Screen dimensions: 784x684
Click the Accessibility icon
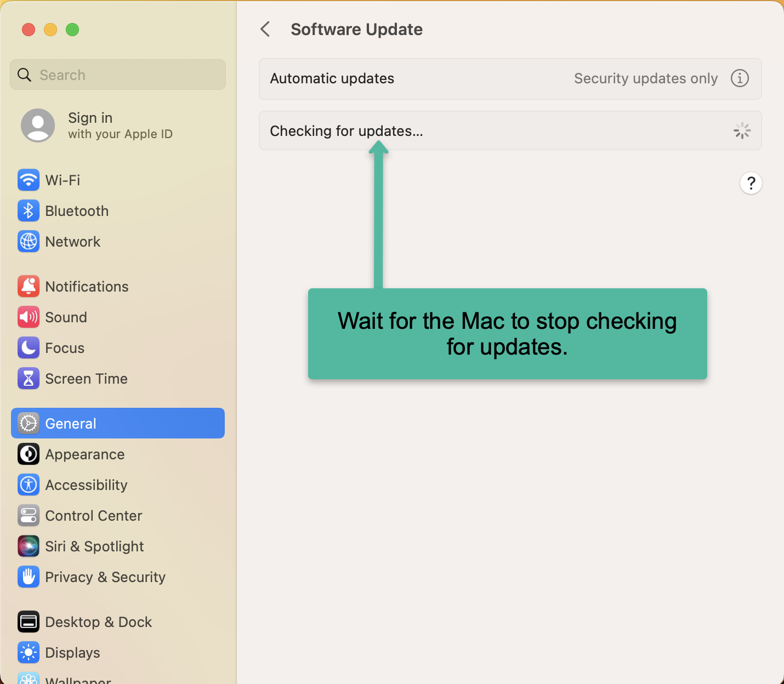(x=29, y=485)
